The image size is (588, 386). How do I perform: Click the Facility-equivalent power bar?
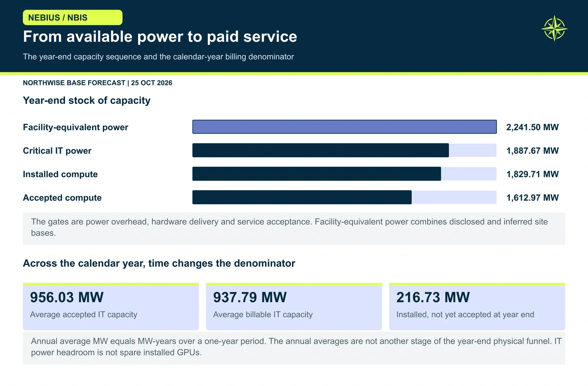coord(345,127)
